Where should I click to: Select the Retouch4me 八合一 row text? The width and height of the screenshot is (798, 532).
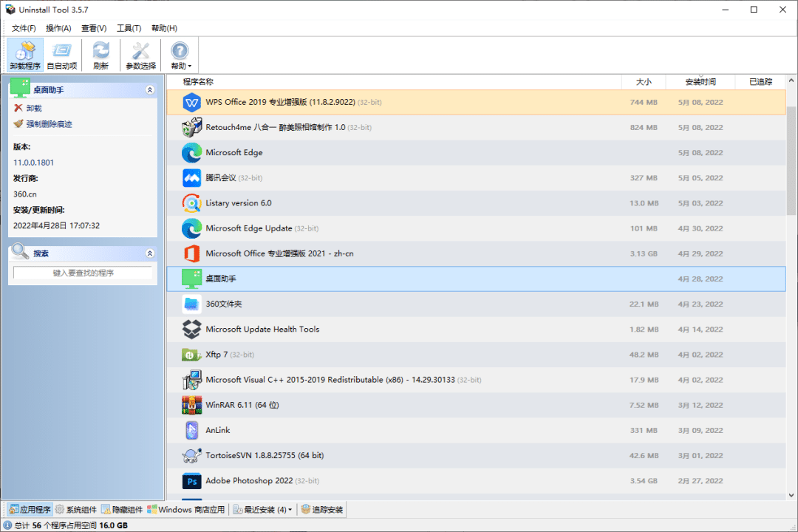276,127
